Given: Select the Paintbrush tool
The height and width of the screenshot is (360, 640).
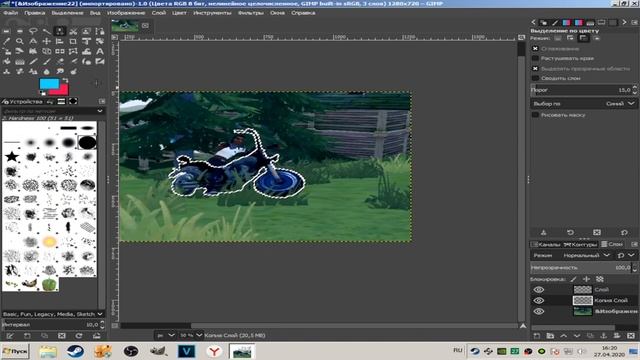Looking at the screenshot, I should [x=47, y=62].
